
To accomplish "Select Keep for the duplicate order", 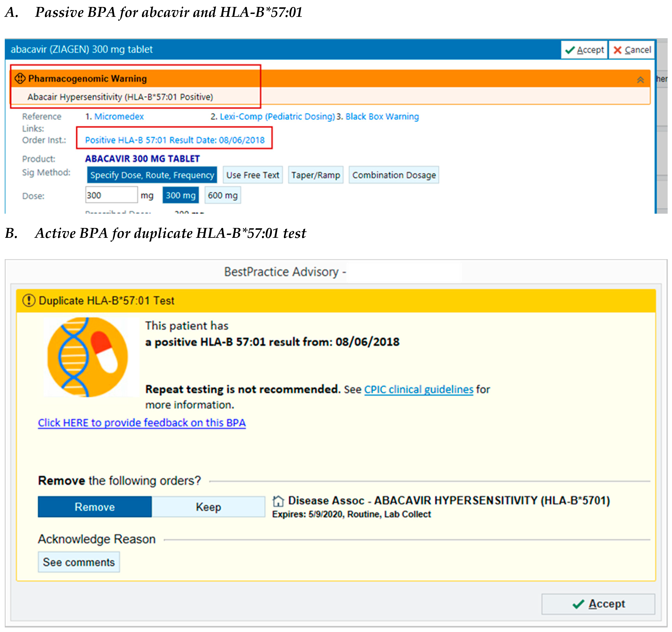I will pos(209,507).
